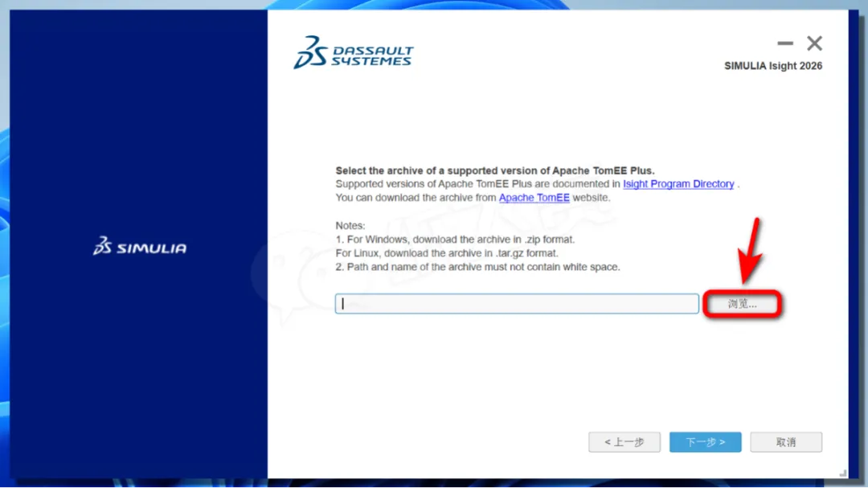Minimize the installer window
The width and height of the screenshot is (868, 488).
pyautogui.click(x=784, y=43)
